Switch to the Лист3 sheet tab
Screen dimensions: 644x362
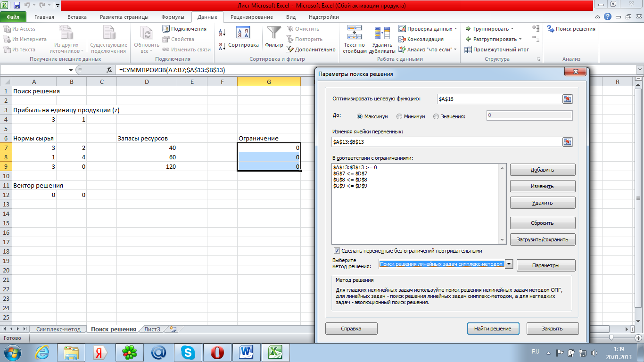pyautogui.click(x=152, y=329)
